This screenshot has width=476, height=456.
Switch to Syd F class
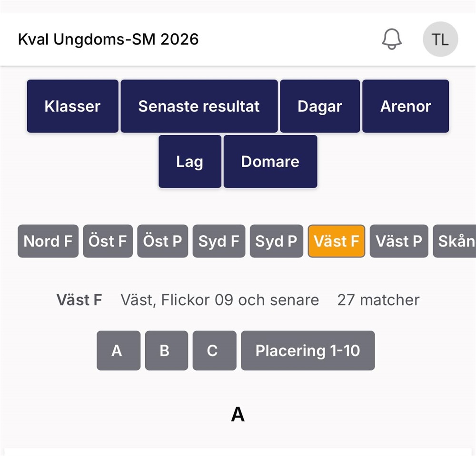219,241
